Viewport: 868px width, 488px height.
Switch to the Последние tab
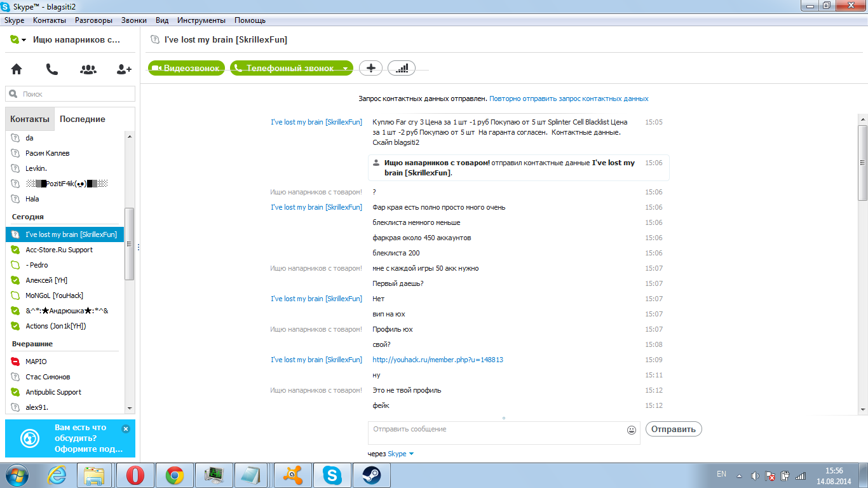[82, 119]
